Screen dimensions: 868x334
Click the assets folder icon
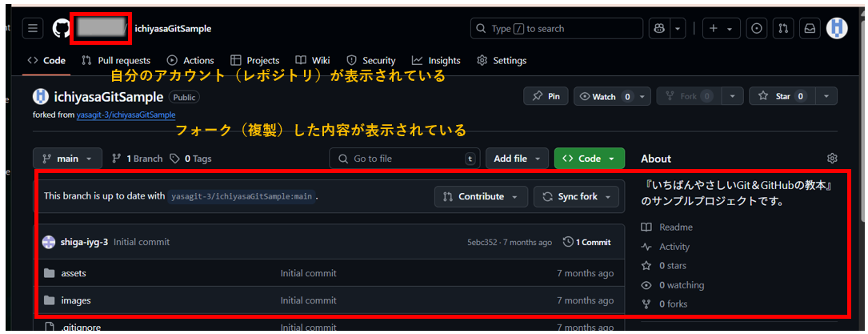click(x=50, y=273)
